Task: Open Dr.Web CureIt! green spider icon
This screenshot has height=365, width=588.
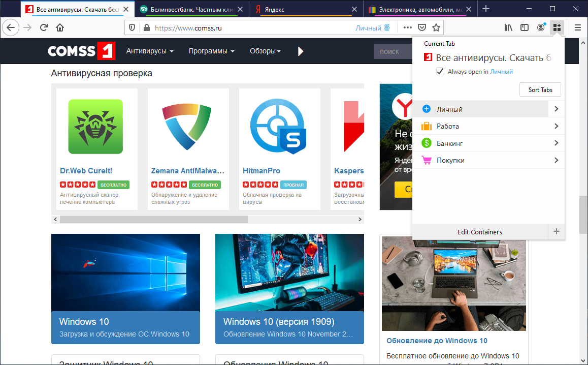Action: tap(95, 127)
